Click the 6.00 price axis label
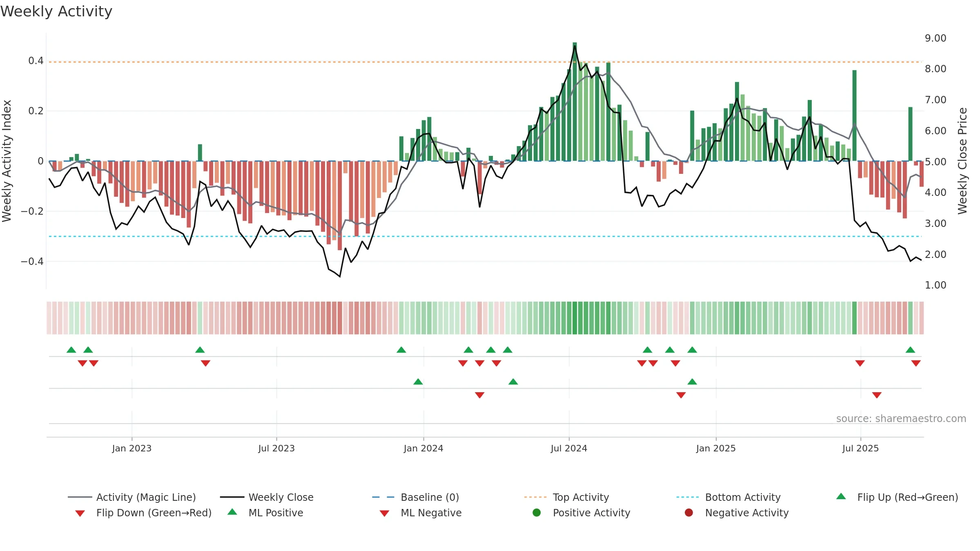This screenshot has width=980, height=551. (935, 131)
